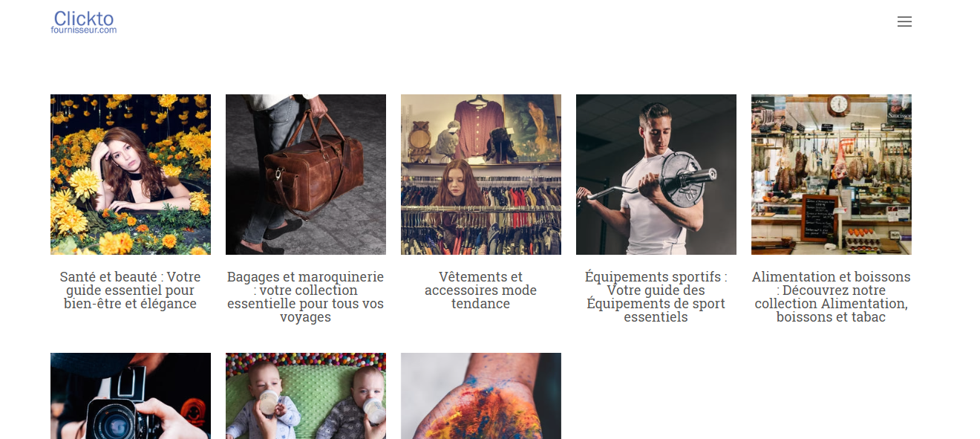Click the Clickto fournisseur.com logo
Viewport: 980px width, 439px height.
point(84,22)
